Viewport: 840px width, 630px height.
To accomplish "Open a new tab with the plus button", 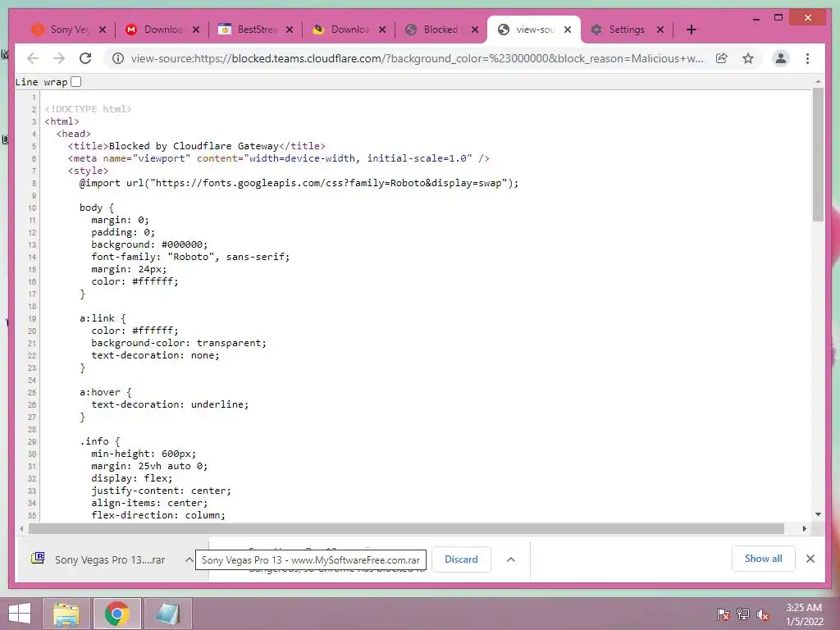I will click(691, 30).
